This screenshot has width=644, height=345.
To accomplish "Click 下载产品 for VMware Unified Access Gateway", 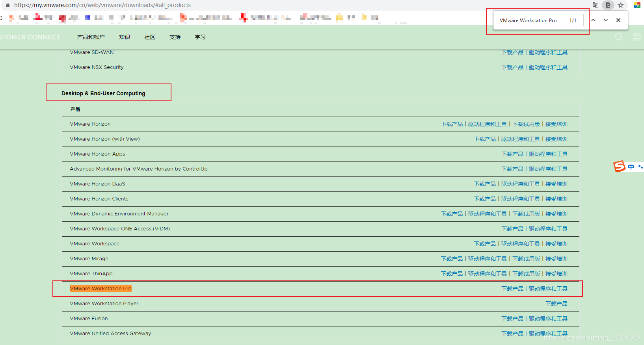I will coord(512,334).
